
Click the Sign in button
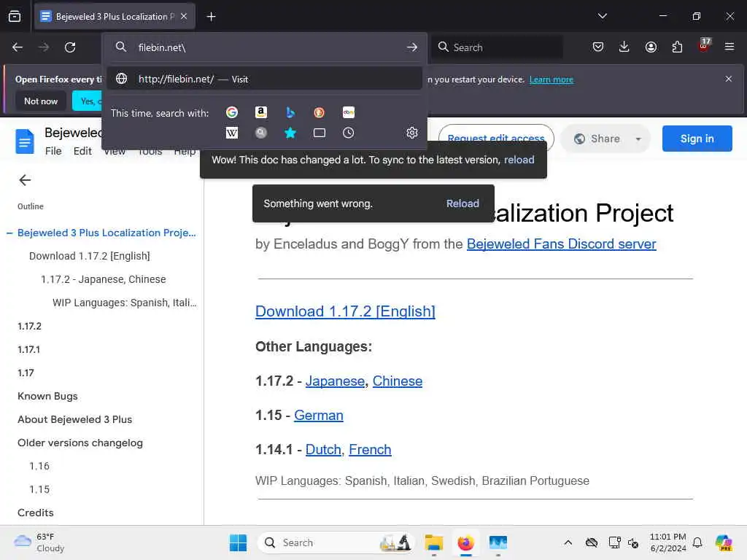[x=697, y=139]
